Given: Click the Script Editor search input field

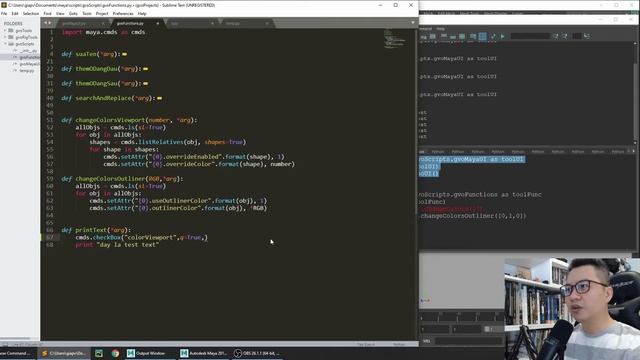Looking at the screenshot, I should pyautogui.click(x=530, y=36).
